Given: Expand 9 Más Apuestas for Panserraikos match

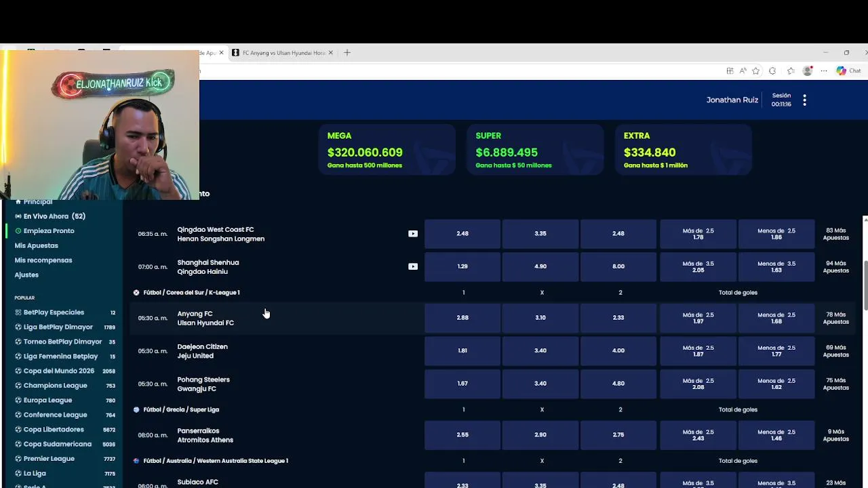Looking at the screenshot, I should tap(835, 435).
